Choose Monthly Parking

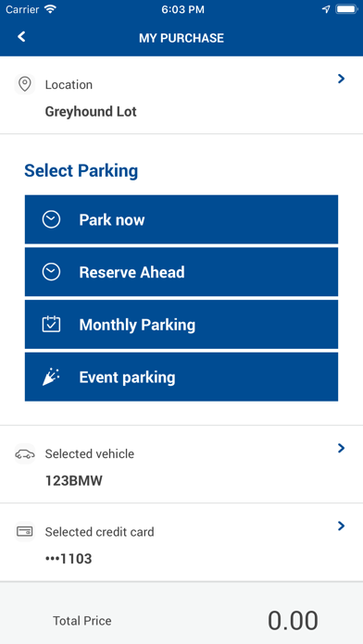pos(181,325)
